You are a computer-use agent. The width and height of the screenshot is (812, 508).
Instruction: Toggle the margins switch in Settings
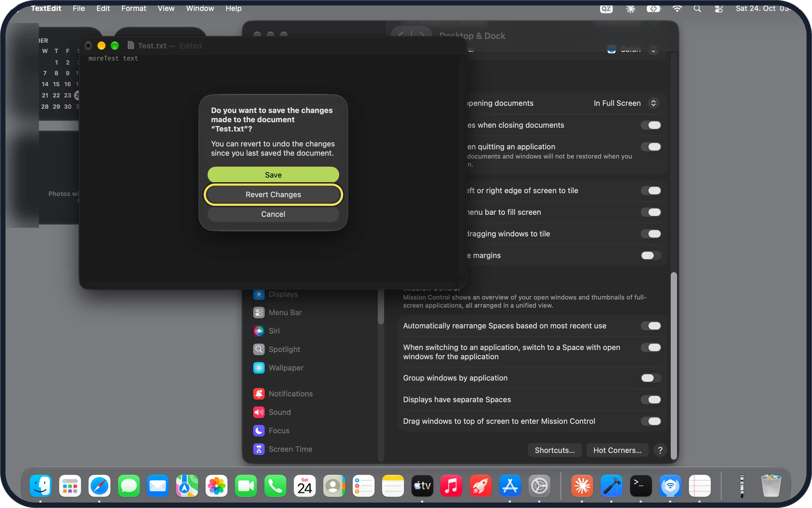[x=651, y=255]
